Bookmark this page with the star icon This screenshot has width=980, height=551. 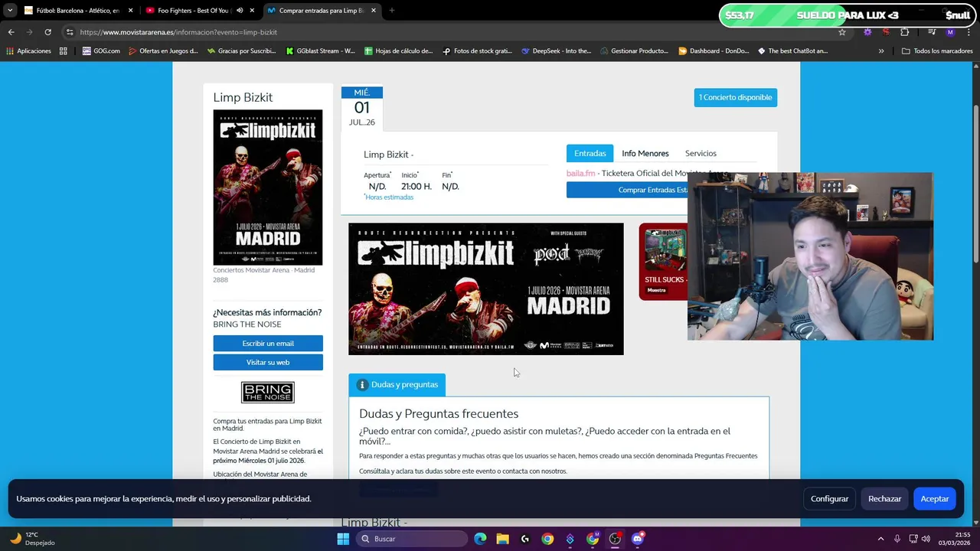842,32
